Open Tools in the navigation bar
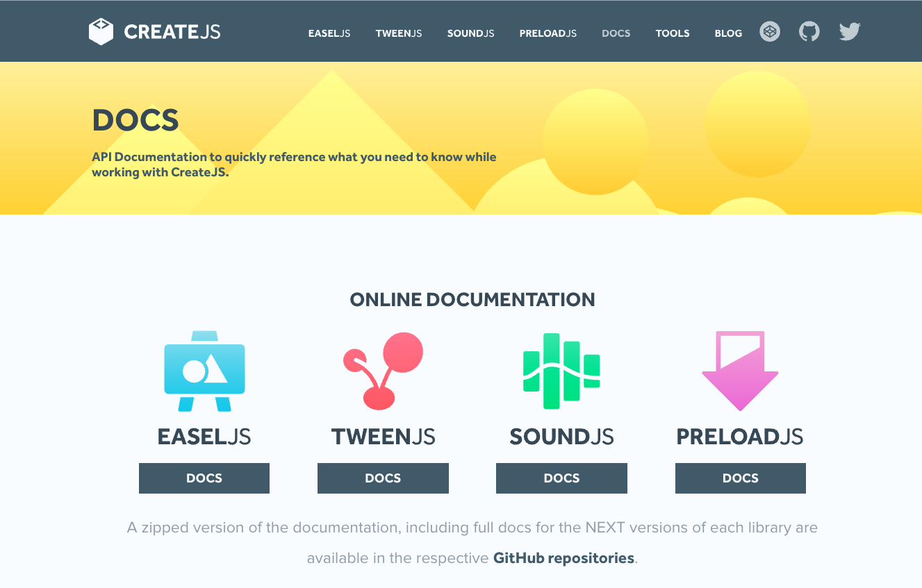 [673, 33]
